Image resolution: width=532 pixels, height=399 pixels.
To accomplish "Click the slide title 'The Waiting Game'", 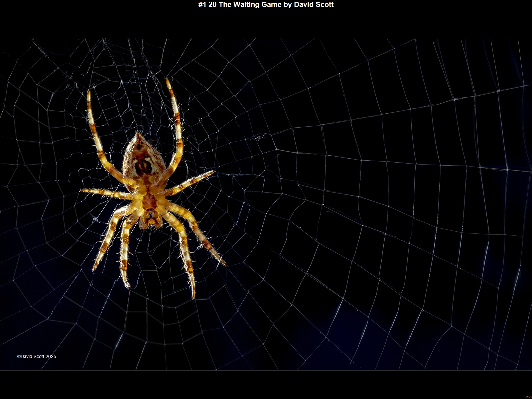I will pyautogui.click(x=250, y=5).
